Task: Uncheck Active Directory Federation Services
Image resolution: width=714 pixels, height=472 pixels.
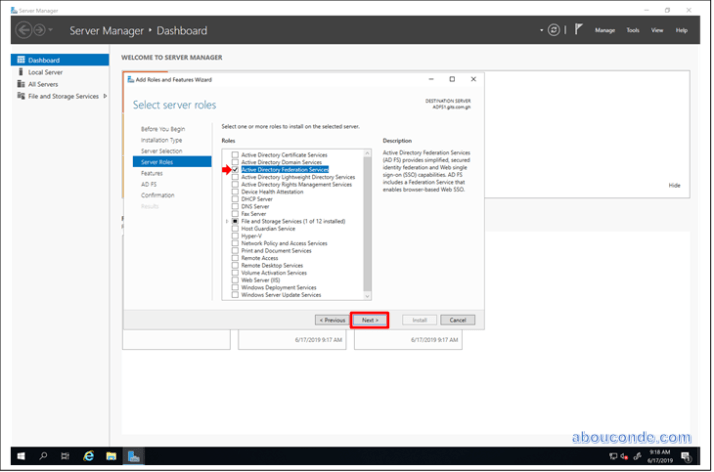Action: tap(236, 170)
